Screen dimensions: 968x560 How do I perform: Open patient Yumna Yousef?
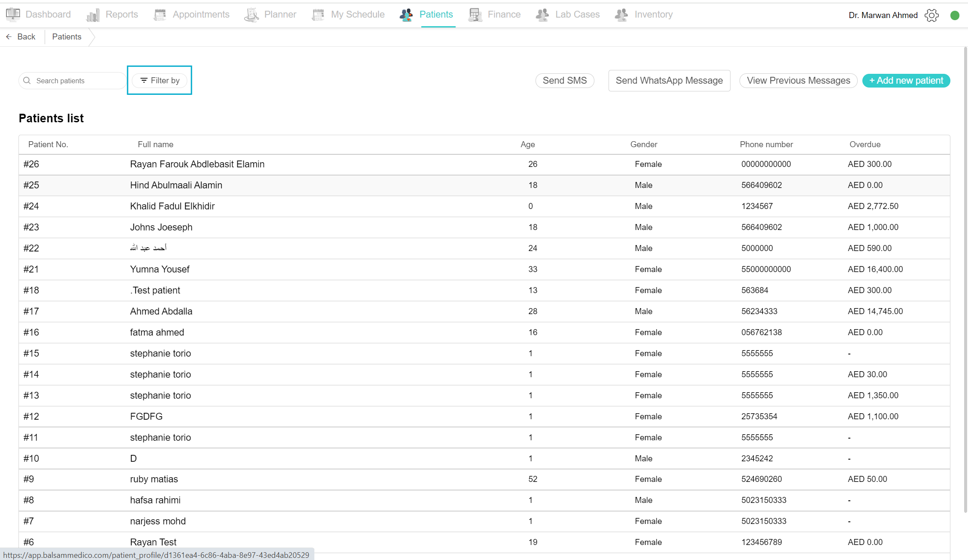tap(160, 269)
